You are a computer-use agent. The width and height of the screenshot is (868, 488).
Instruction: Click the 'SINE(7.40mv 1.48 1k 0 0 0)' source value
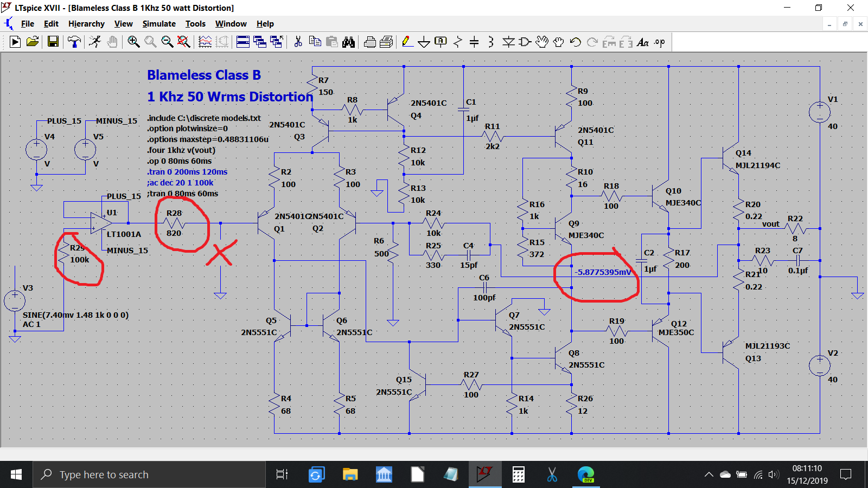(75, 315)
